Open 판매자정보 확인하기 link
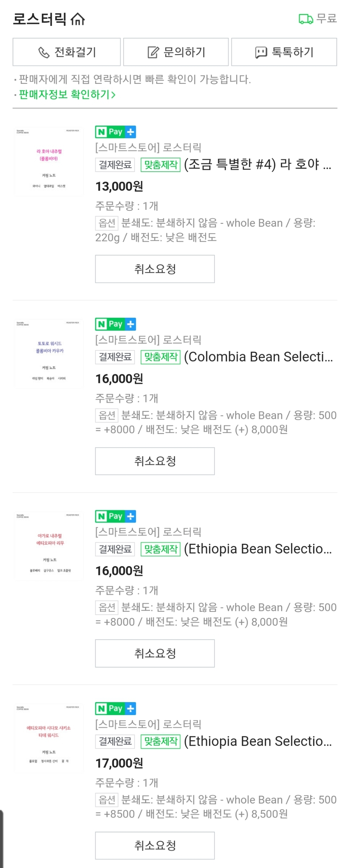This screenshot has width=349, height=868. [67, 95]
